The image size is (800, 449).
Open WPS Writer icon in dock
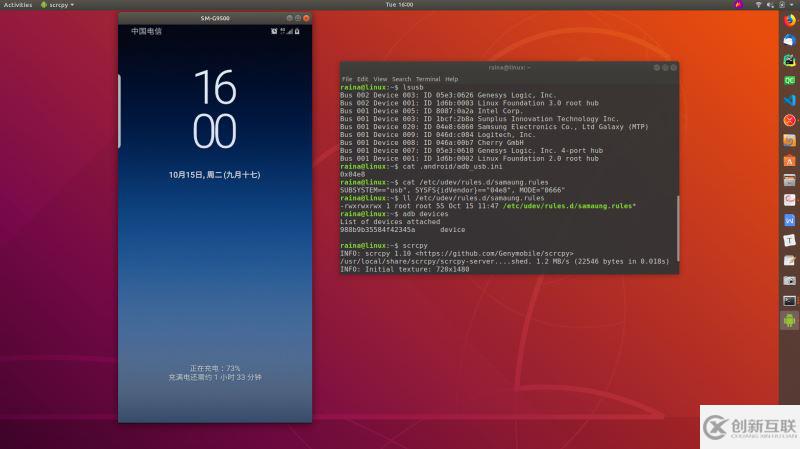click(x=789, y=220)
